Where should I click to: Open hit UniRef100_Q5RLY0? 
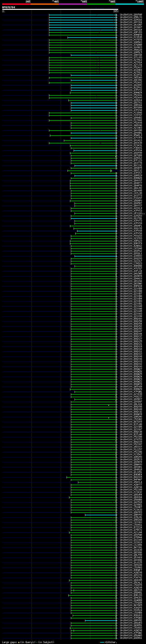(x=131, y=17)
